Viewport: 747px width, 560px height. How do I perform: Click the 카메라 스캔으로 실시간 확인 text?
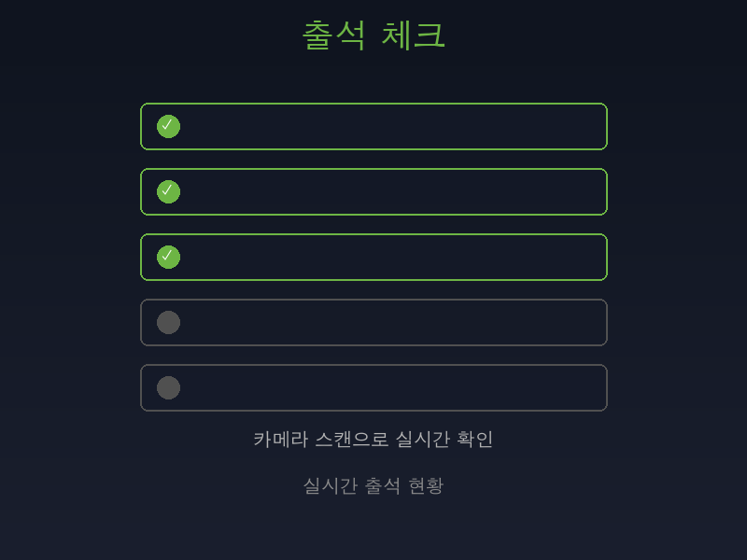373,439
